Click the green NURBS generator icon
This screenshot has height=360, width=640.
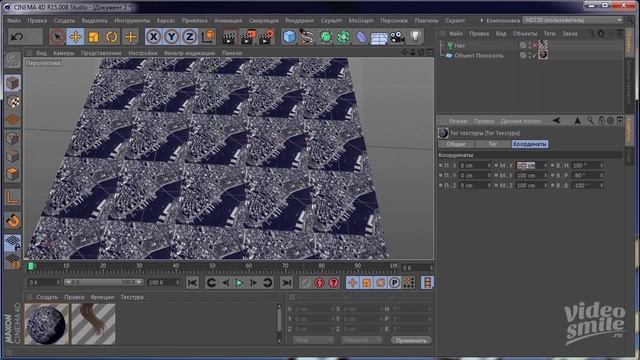(325, 37)
